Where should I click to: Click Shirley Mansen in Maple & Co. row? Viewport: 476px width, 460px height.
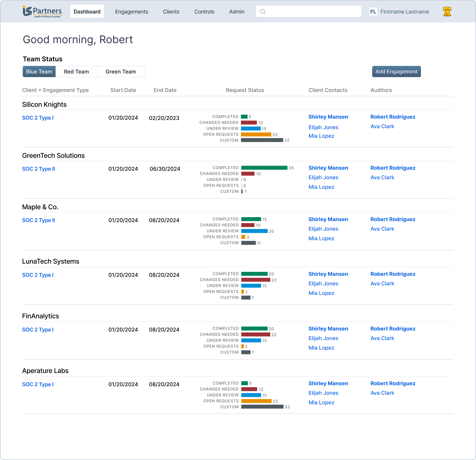pos(328,219)
